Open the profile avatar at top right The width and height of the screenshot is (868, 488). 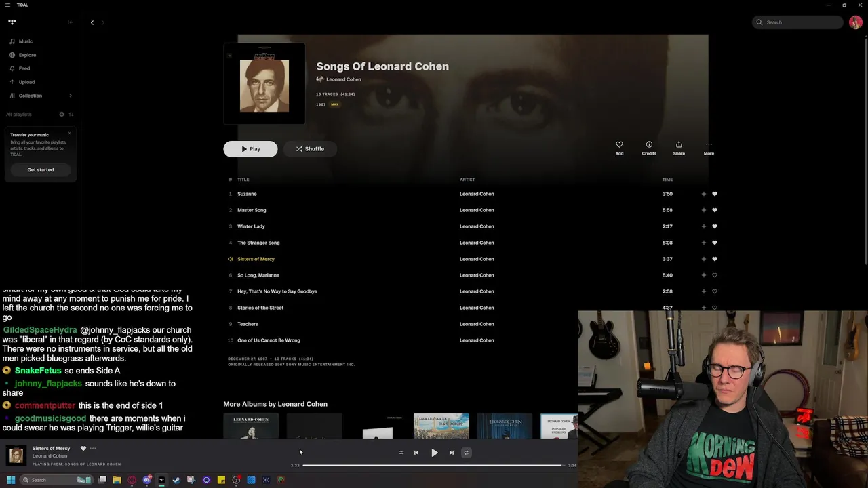pyautogui.click(x=856, y=22)
